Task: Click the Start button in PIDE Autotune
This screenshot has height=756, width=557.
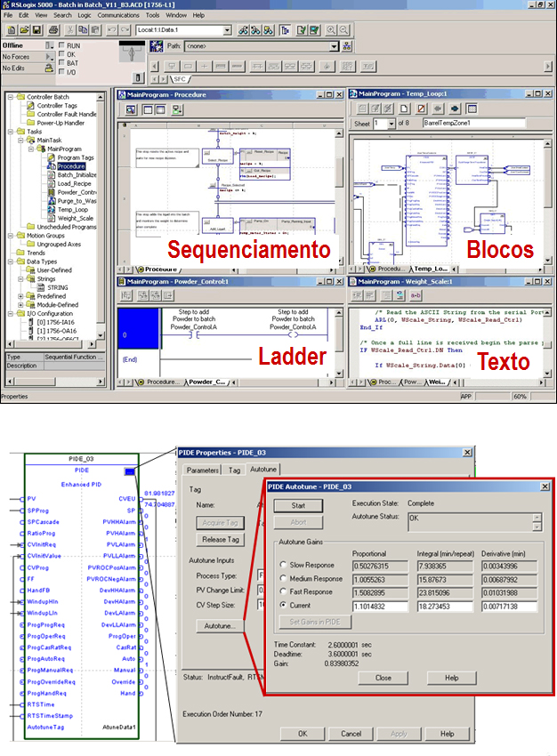Action: [x=298, y=506]
